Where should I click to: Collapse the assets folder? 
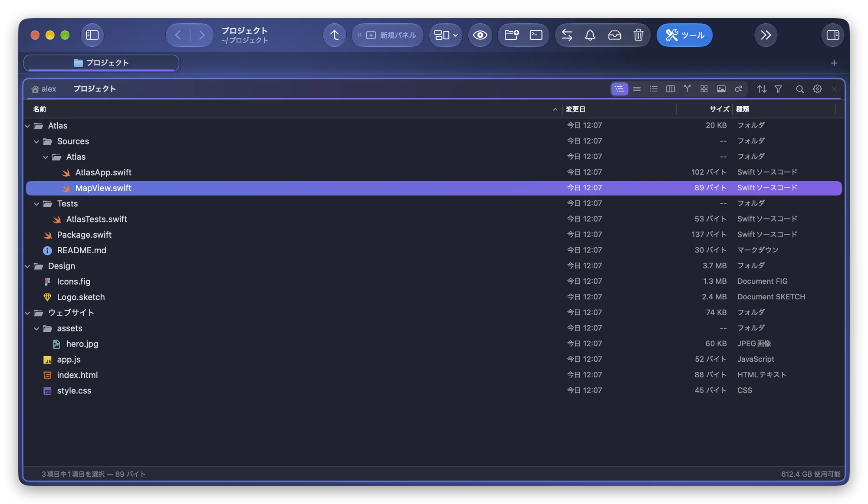[36, 329]
